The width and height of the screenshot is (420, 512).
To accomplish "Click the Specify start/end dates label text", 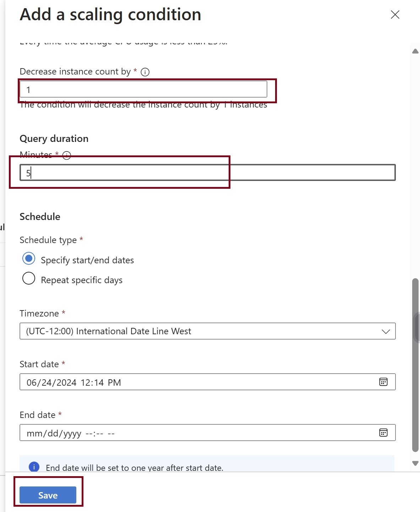I will (87, 260).
